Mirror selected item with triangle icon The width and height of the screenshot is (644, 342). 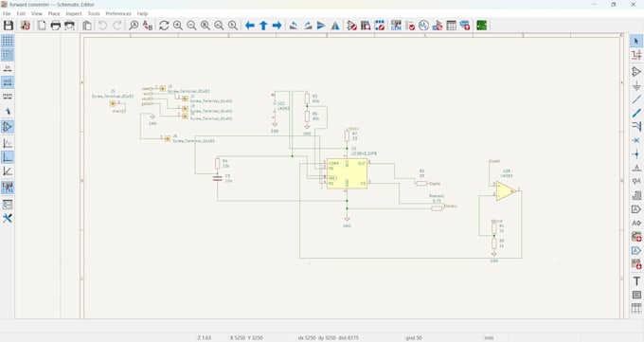[x=335, y=26]
